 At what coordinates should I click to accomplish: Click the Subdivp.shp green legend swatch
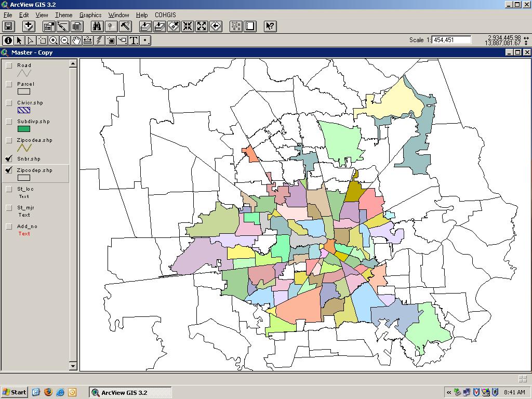click(x=24, y=129)
